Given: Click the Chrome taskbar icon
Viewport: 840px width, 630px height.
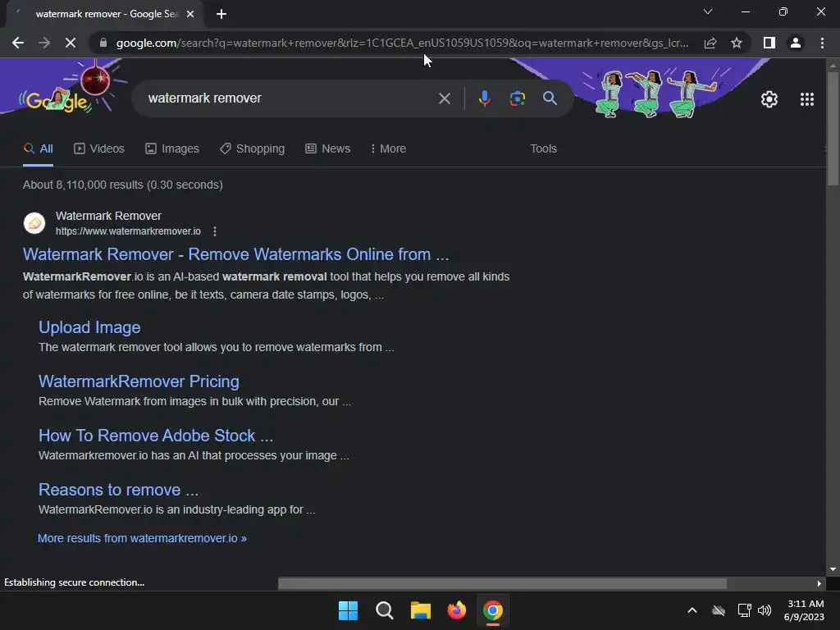Looking at the screenshot, I should 493,610.
